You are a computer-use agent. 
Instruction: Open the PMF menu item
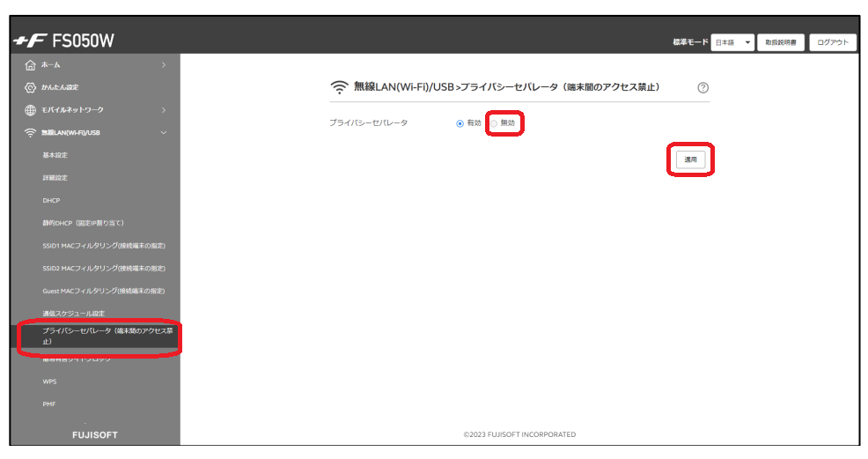48,404
